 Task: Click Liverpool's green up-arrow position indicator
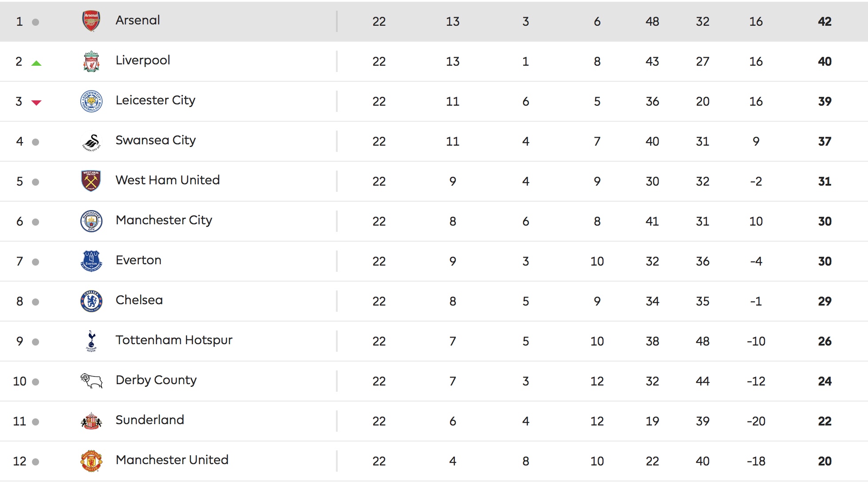[x=36, y=63]
